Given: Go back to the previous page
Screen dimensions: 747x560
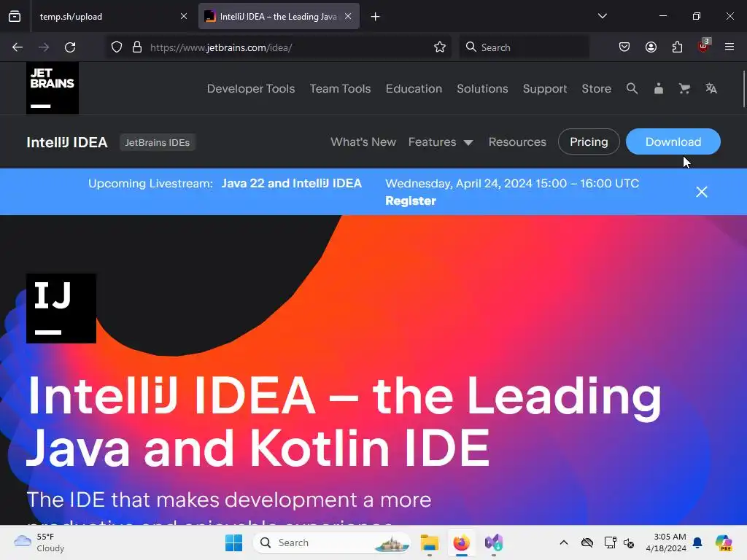Looking at the screenshot, I should tap(18, 47).
